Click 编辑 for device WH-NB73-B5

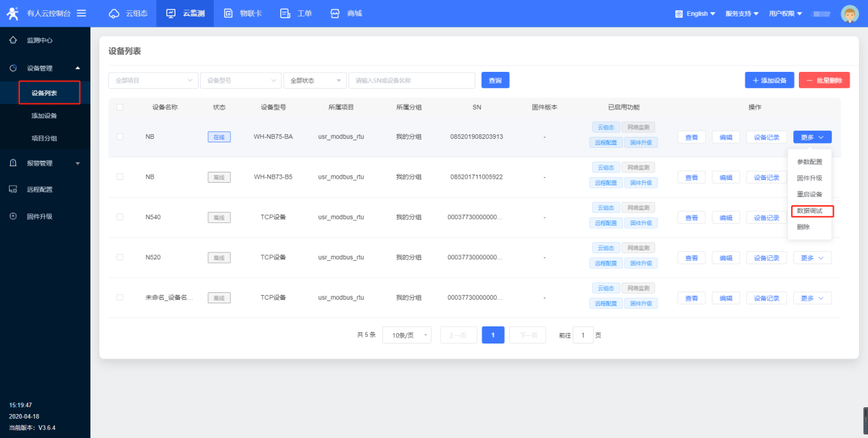point(726,177)
